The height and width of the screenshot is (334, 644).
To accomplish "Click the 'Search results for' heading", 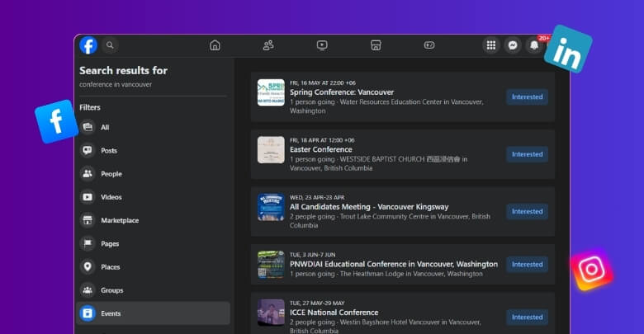I will pyautogui.click(x=123, y=71).
